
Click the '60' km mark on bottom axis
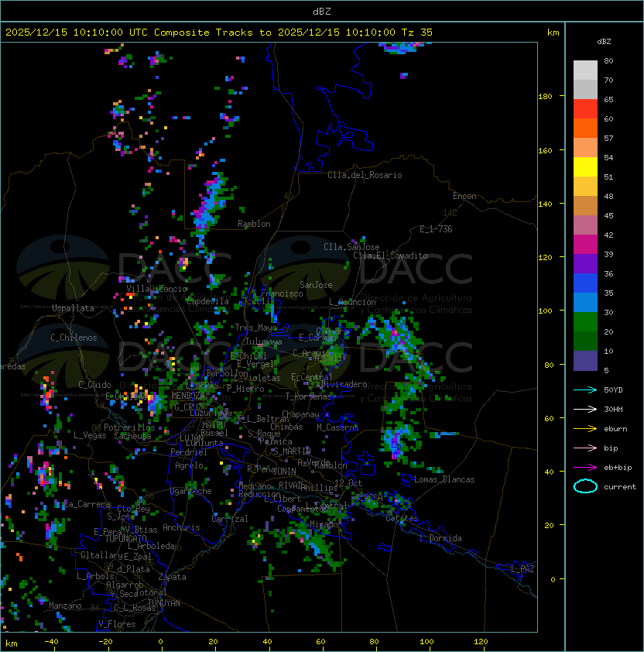coord(320,642)
